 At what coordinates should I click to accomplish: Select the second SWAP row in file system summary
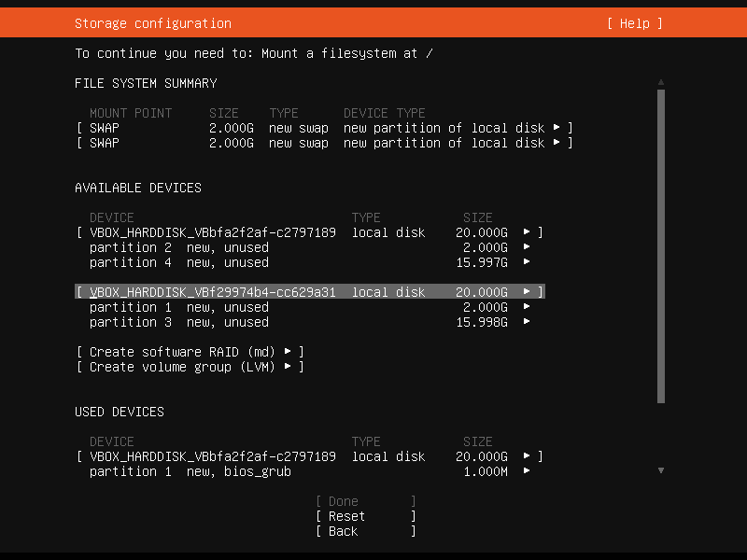(324, 143)
